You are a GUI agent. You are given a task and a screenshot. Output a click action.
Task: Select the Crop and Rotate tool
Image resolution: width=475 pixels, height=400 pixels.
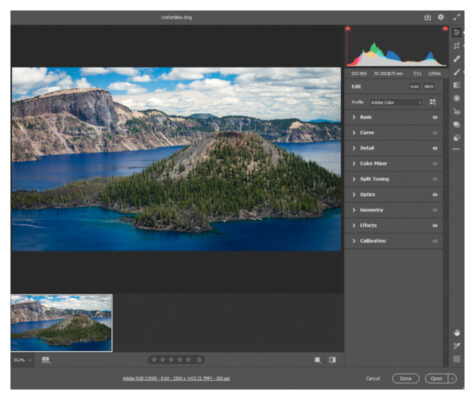457,46
